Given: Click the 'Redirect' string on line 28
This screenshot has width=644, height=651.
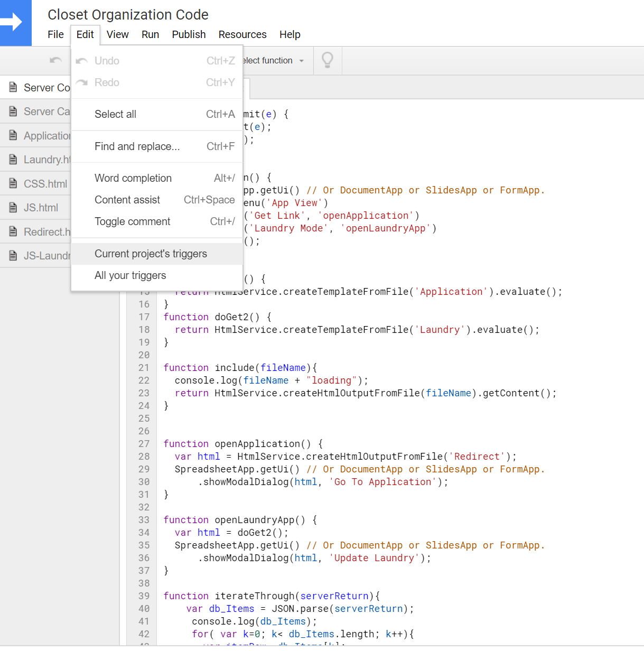Looking at the screenshot, I should (x=477, y=457).
